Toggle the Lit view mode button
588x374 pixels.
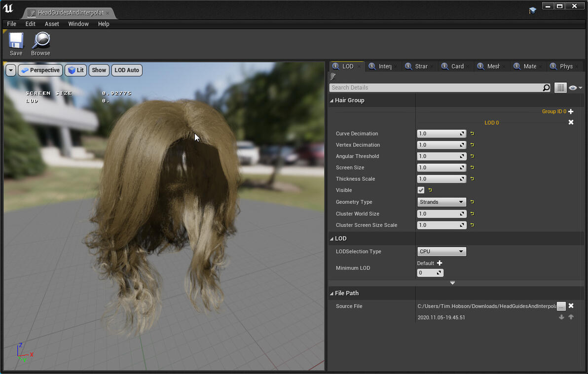click(x=75, y=70)
